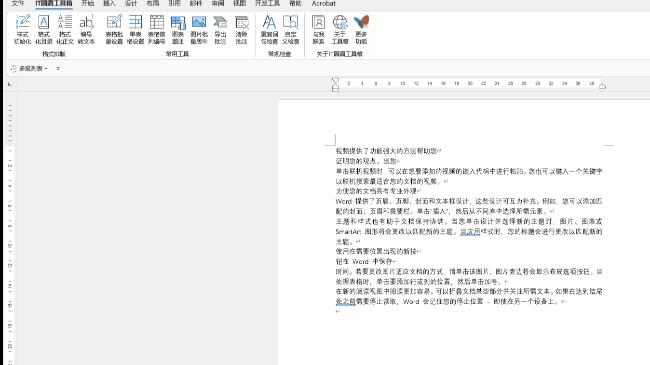This screenshot has height=365, width=650.
Task: Switch to the 开始 tab
Action: [87, 3]
